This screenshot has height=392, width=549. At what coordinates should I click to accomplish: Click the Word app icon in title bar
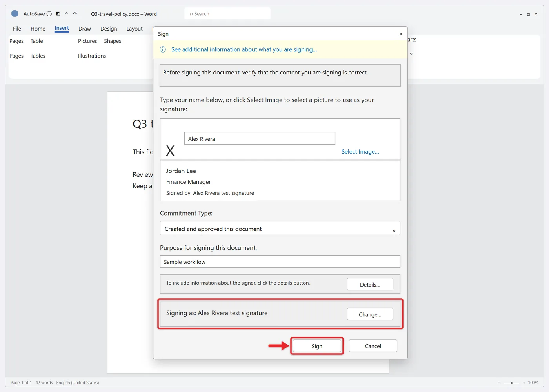click(x=15, y=14)
